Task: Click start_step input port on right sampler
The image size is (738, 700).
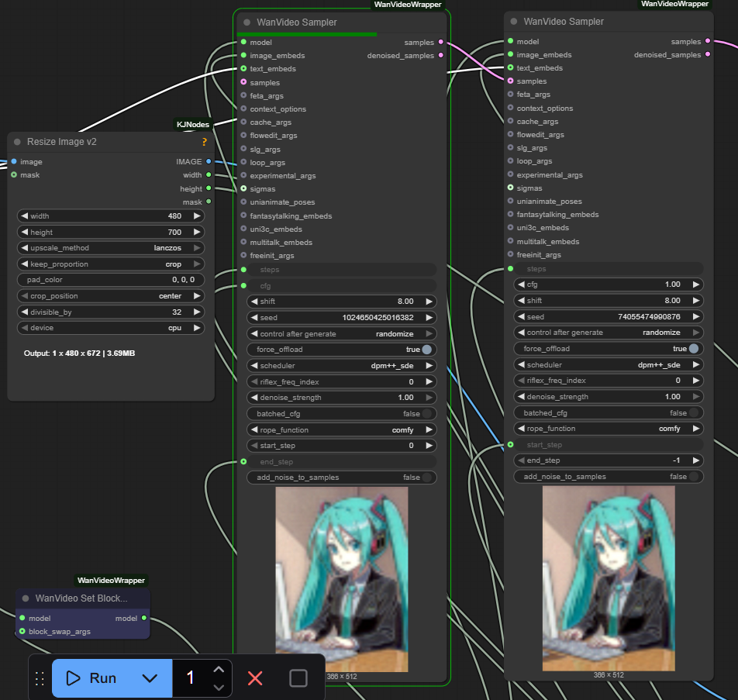Action: [510, 444]
